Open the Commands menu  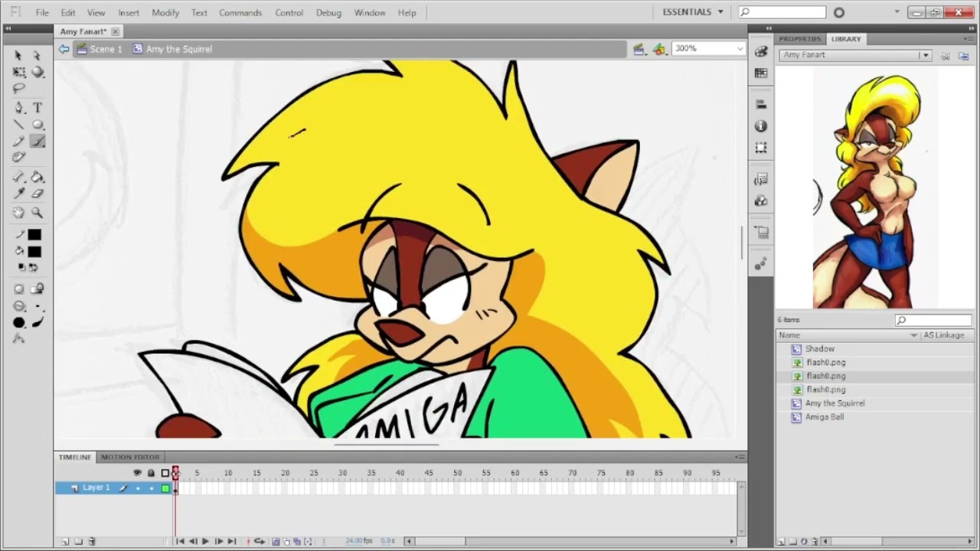pyautogui.click(x=240, y=12)
